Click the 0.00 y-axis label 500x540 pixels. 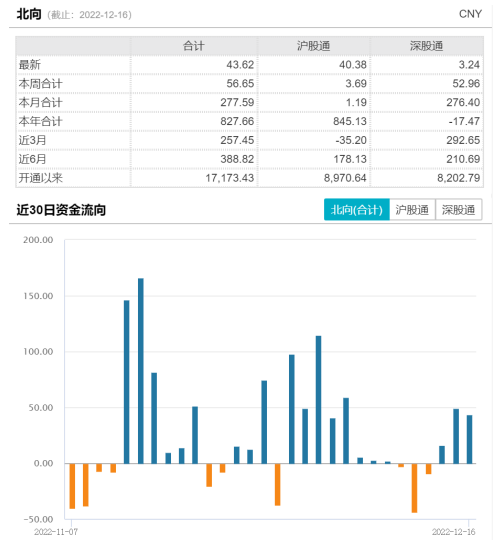click(44, 464)
